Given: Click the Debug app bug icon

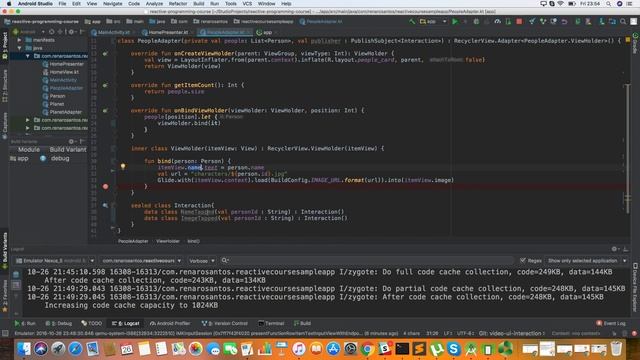Looking at the screenshot, I should [x=476, y=22].
